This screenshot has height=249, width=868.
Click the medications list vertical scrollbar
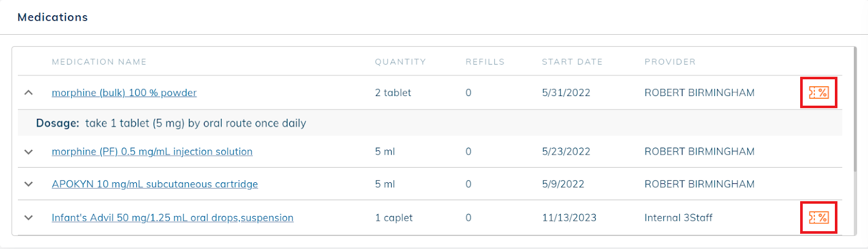click(855, 108)
